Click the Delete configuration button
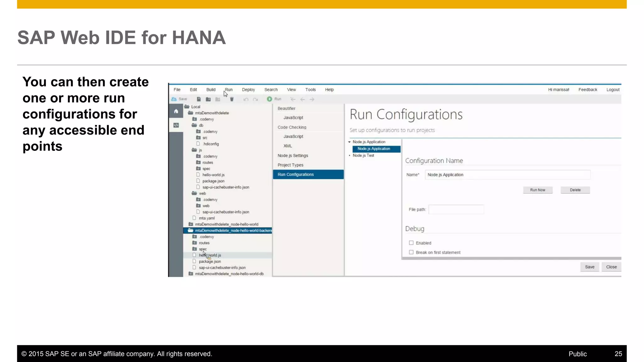This screenshot has width=644, height=362. click(x=575, y=190)
